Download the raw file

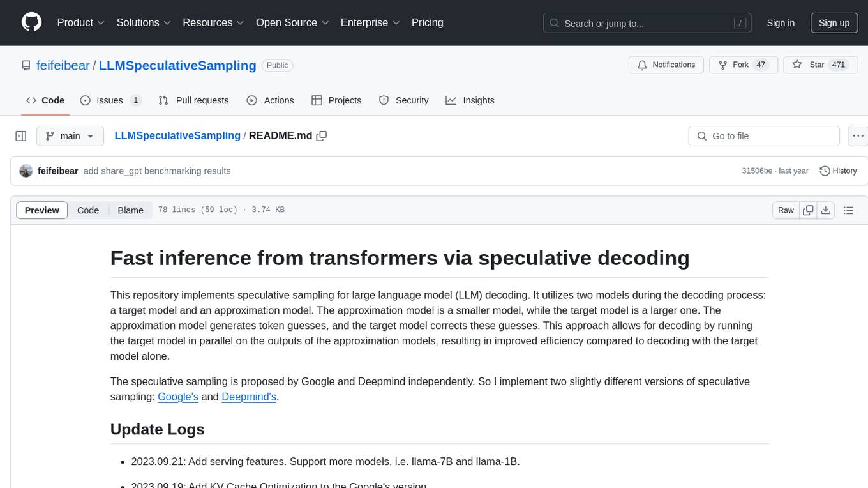click(x=826, y=210)
